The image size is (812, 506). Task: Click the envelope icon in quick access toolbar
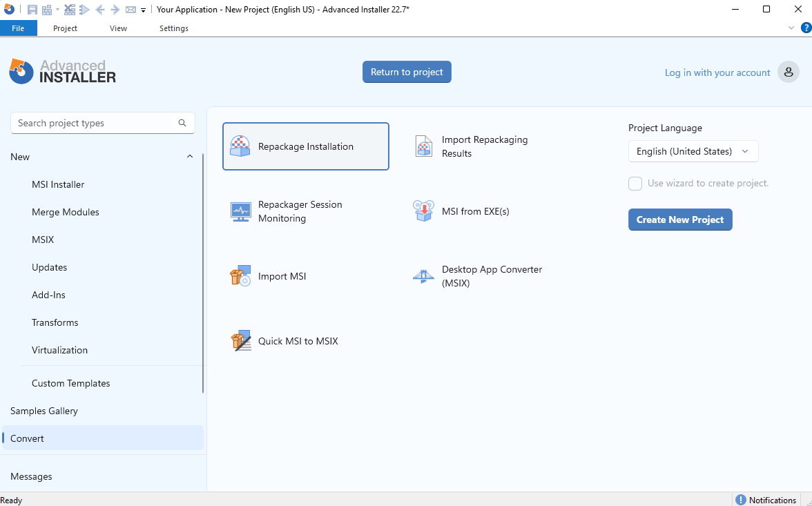pos(130,10)
